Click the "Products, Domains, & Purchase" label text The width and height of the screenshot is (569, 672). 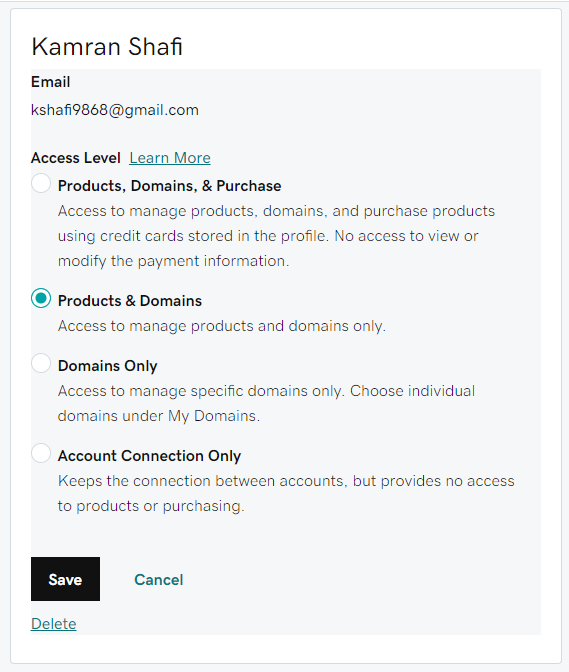tap(170, 186)
